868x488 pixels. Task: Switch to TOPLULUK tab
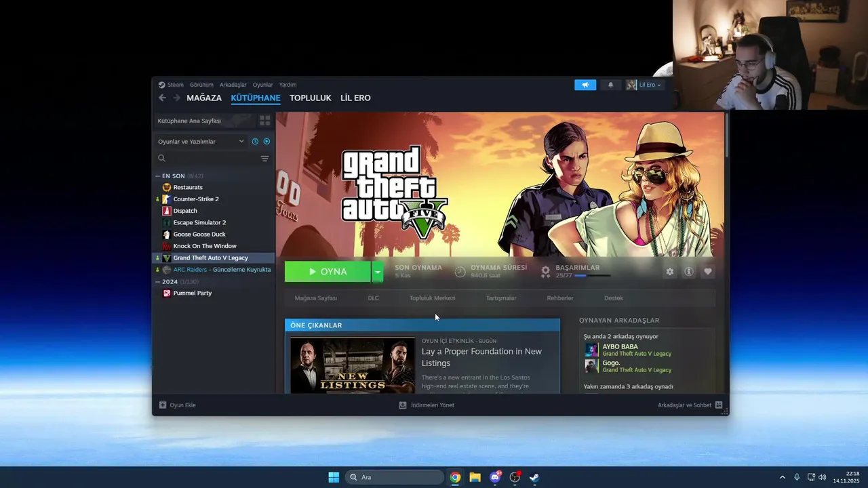click(311, 98)
